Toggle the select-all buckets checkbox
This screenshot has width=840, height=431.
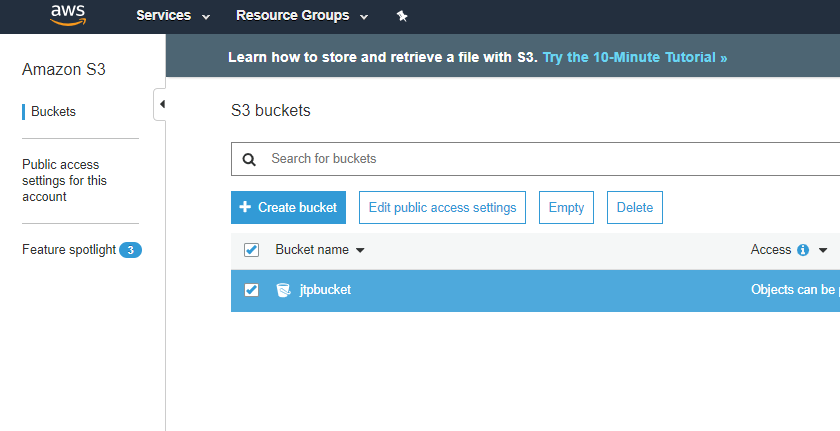[251, 250]
